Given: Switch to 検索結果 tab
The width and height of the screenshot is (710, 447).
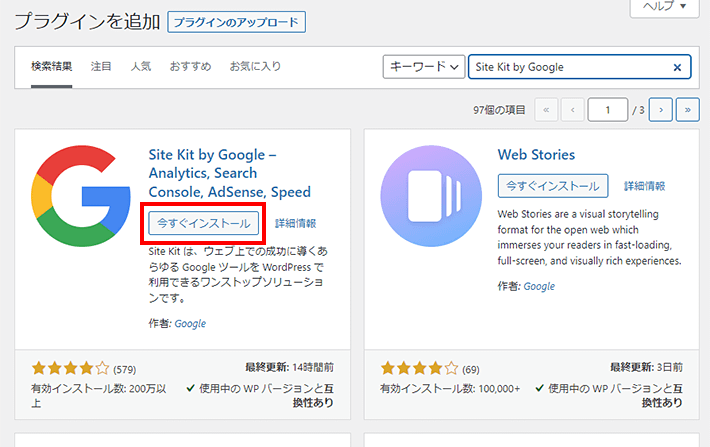Looking at the screenshot, I should point(52,67).
